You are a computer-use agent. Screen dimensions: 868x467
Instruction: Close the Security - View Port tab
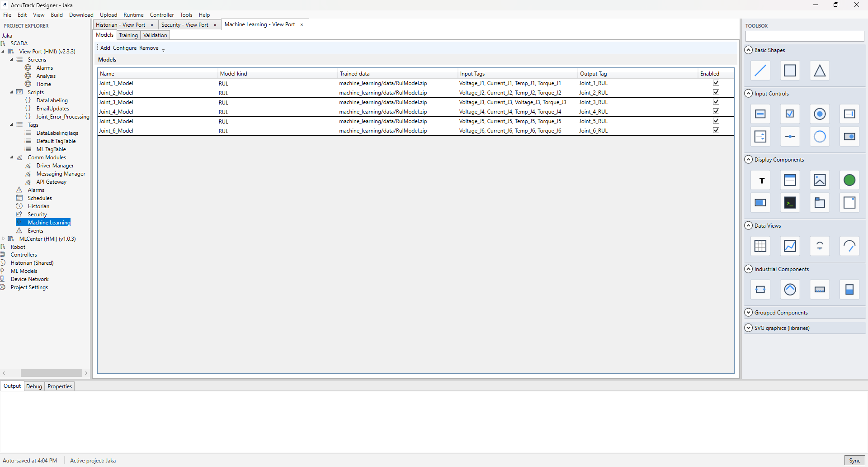tap(215, 25)
